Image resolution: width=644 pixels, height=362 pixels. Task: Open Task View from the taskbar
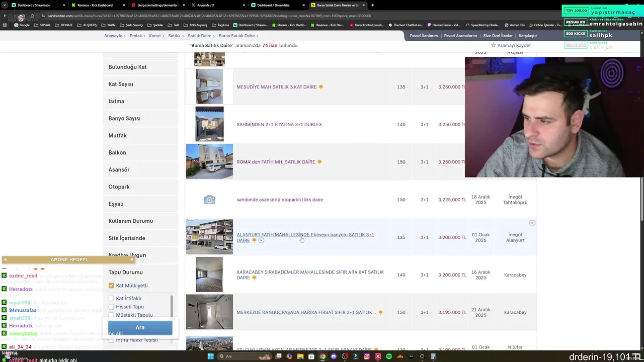click(278, 356)
